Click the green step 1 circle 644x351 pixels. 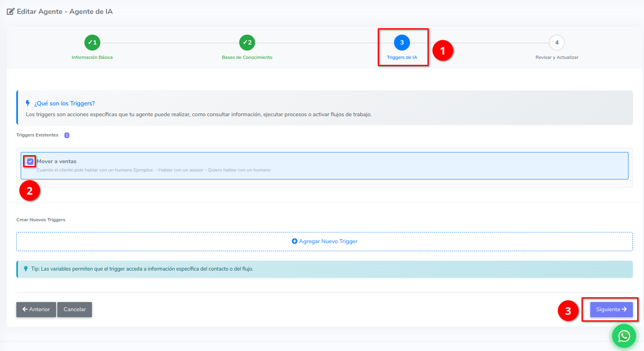pos(92,43)
